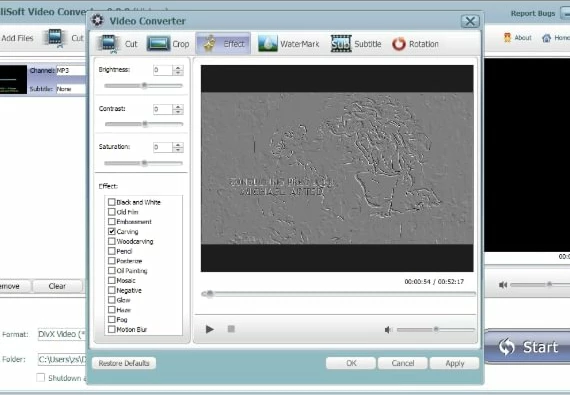Screen dimensions: 570x395
Task: Mute the dialog preview volume speaker
Action: click(388, 330)
